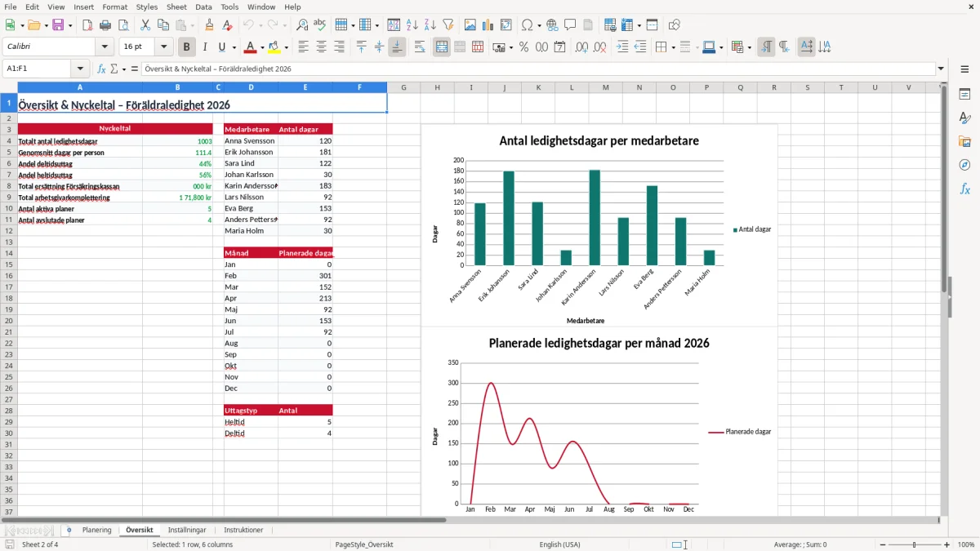
Task: Toggle Print Preview icon
Action: click(123, 25)
